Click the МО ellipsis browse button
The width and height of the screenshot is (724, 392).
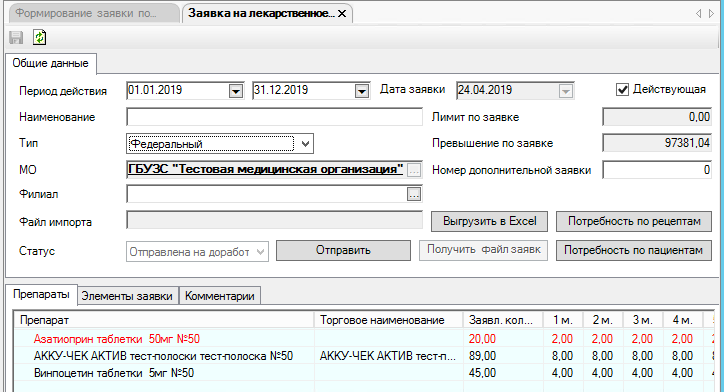(x=414, y=170)
